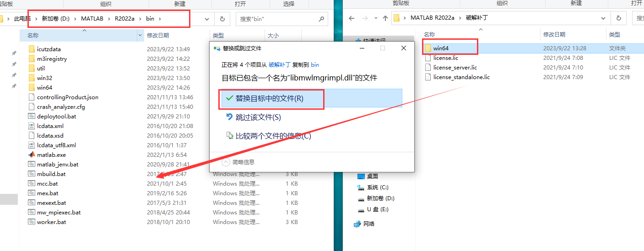
Task: Select MATLAB breadcrumb in bin window
Action: coord(92,19)
